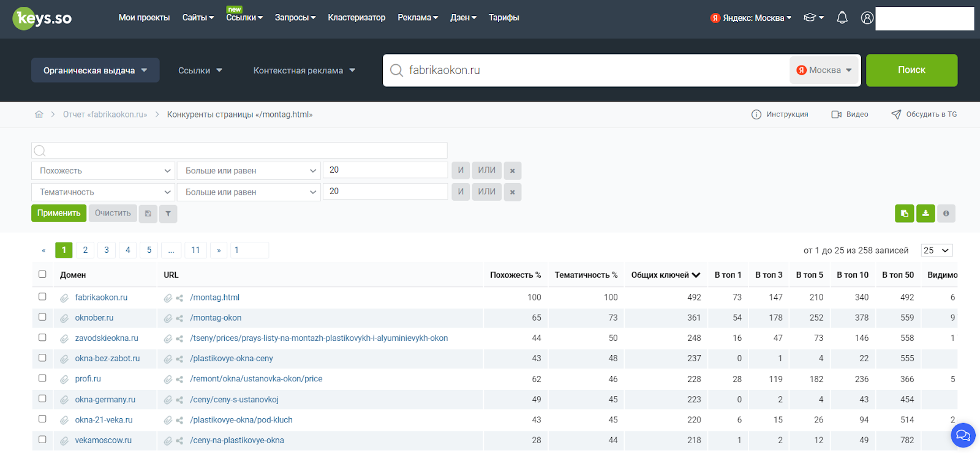
Task: Open the graduation cap learning menu
Action: [x=813, y=18]
